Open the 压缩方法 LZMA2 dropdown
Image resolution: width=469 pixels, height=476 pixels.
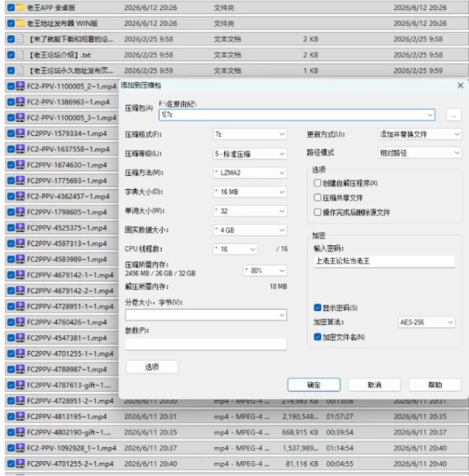pos(250,173)
